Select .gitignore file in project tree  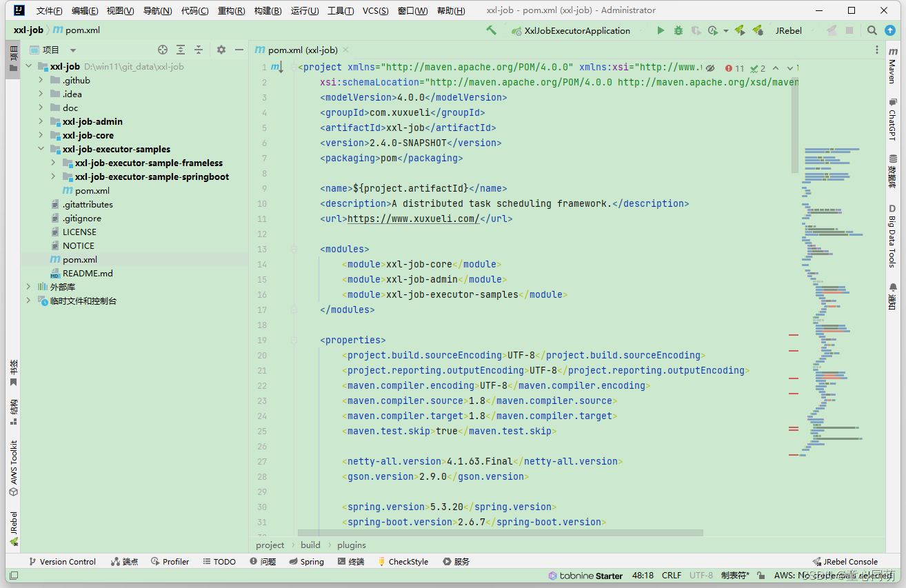point(82,218)
